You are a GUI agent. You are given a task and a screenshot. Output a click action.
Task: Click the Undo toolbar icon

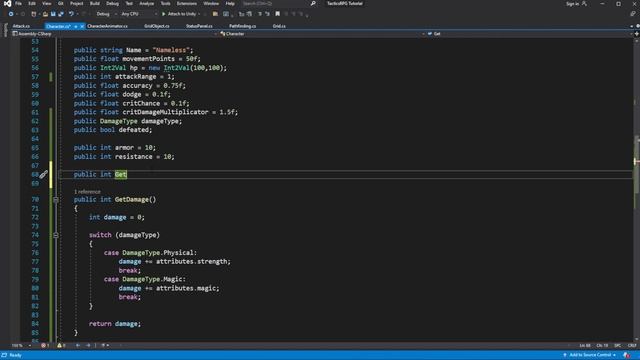tap(71, 14)
